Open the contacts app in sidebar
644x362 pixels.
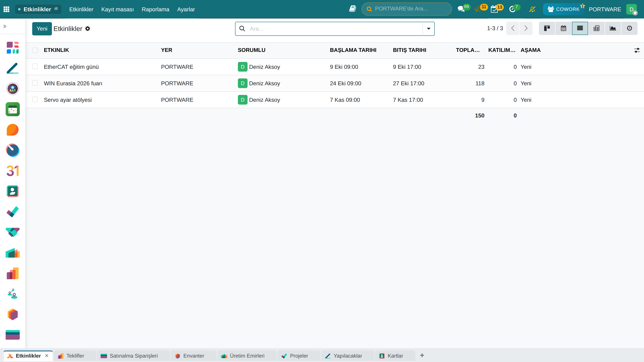pos(12,191)
